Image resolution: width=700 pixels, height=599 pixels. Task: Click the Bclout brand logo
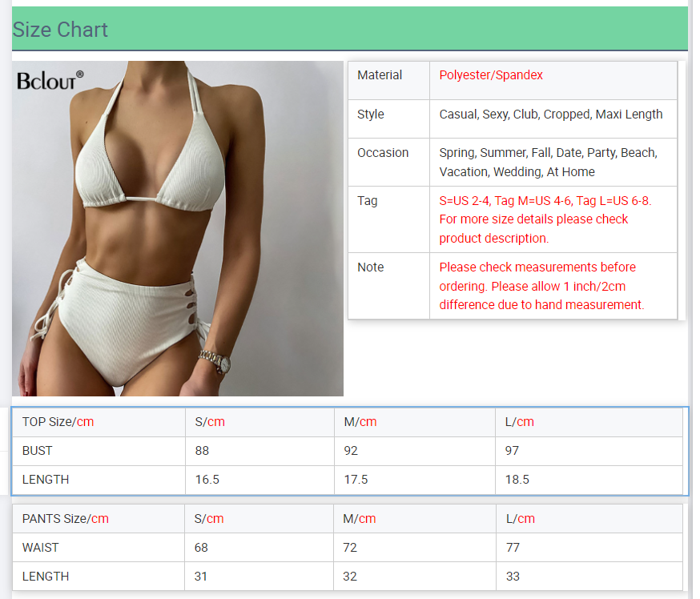50,80
